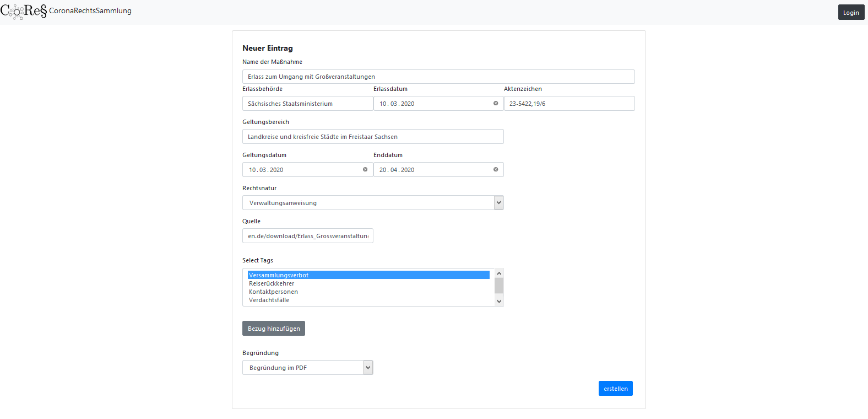Click Bezug hinzufügen button
The image size is (868, 419).
tap(274, 329)
